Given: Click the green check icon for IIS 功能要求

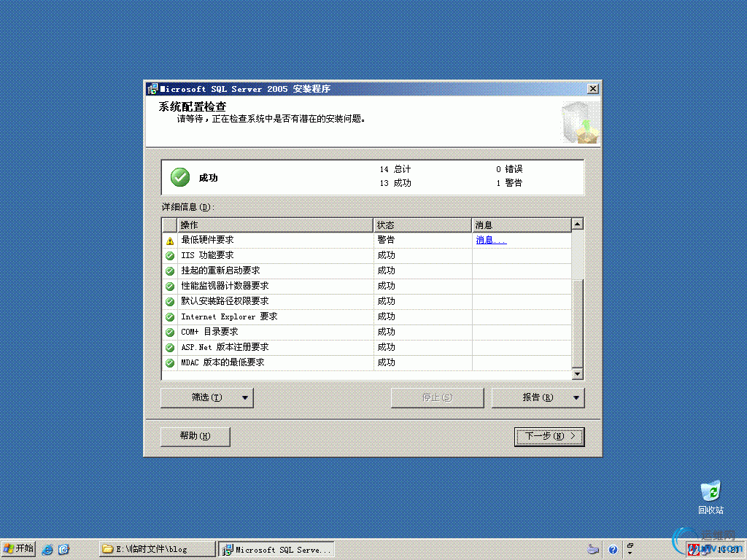Looking at the screenshot, I should tap(169, 256).
